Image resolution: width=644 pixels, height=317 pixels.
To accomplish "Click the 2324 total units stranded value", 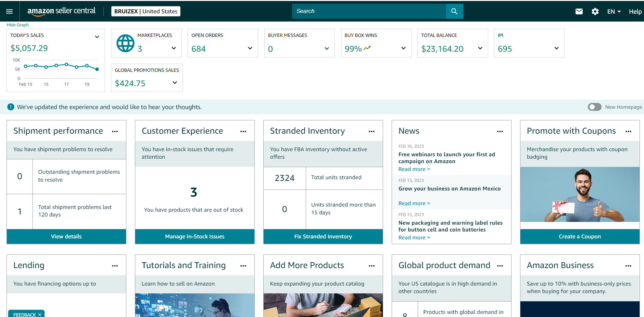I will pyautogui.click(x=285, y=178).
